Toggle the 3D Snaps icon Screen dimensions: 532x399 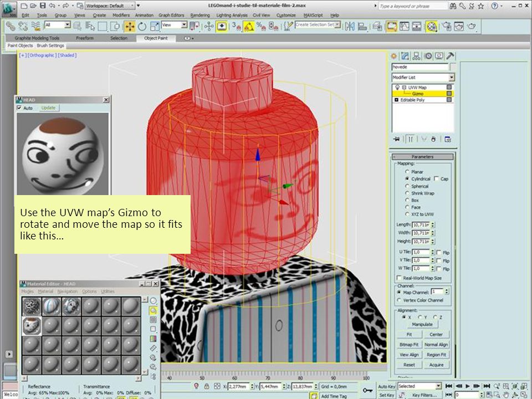click(236, 26)
